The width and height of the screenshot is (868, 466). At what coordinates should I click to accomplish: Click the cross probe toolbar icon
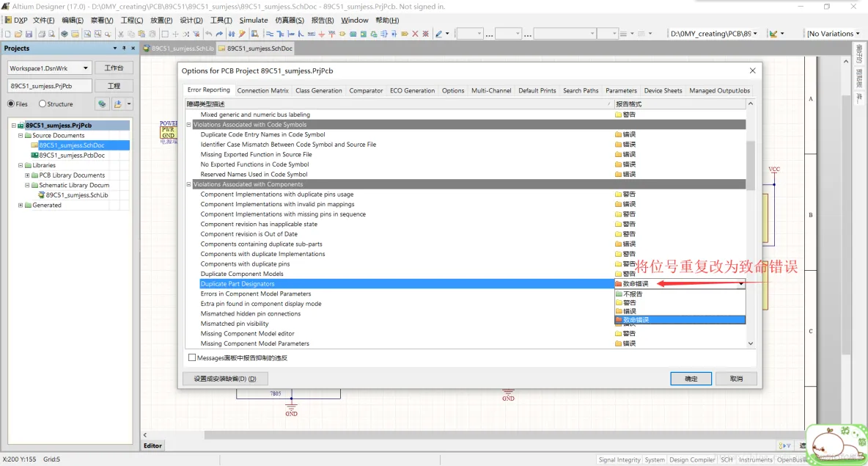click(x=242, y=34)
